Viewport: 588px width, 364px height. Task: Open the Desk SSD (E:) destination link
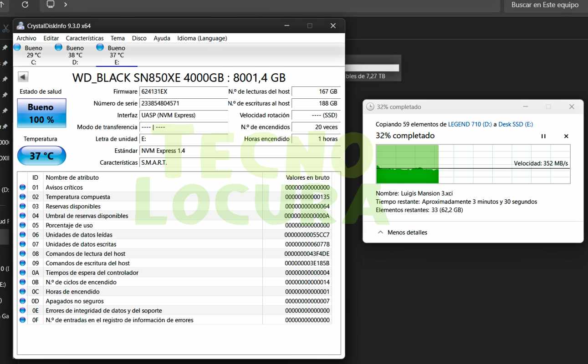[x=516, y=124]
